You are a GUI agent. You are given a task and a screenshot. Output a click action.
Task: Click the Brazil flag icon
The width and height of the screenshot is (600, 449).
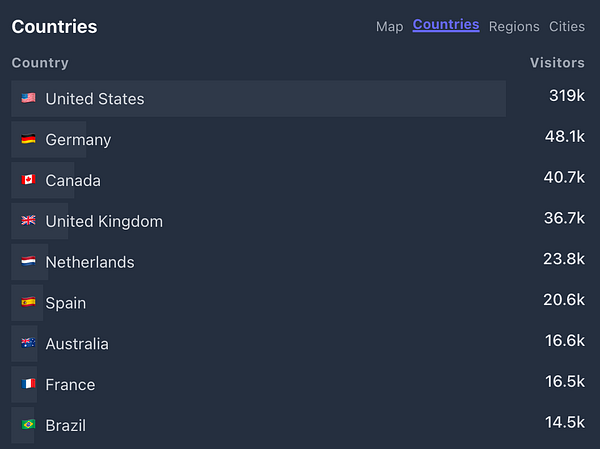click(28, 425)
